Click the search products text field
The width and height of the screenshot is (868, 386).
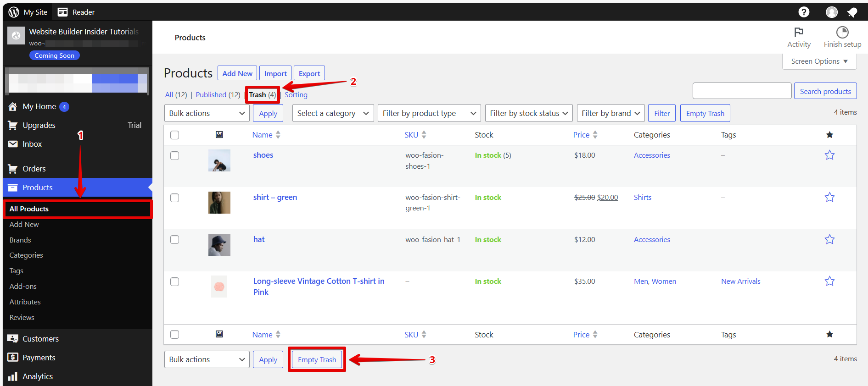point(742,91)
